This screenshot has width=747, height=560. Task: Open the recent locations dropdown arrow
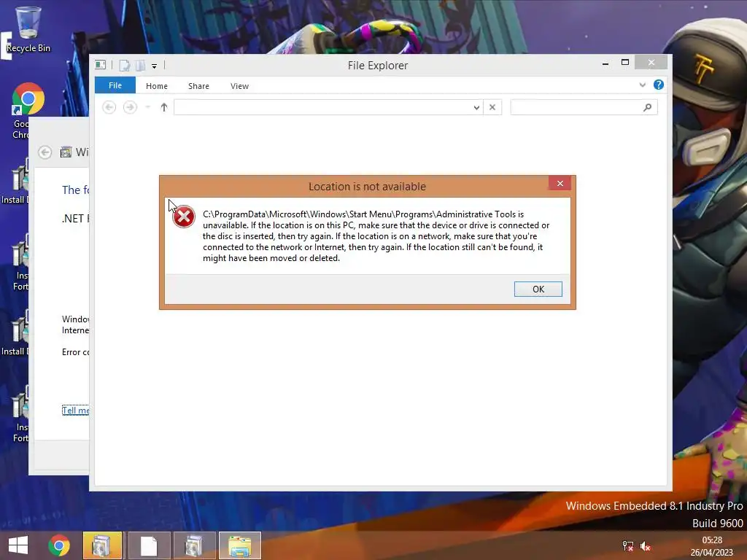point(147,107)
